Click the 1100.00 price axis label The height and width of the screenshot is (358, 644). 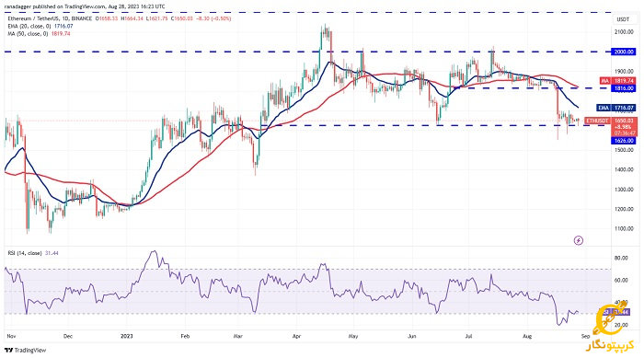[x=624, y=228]
